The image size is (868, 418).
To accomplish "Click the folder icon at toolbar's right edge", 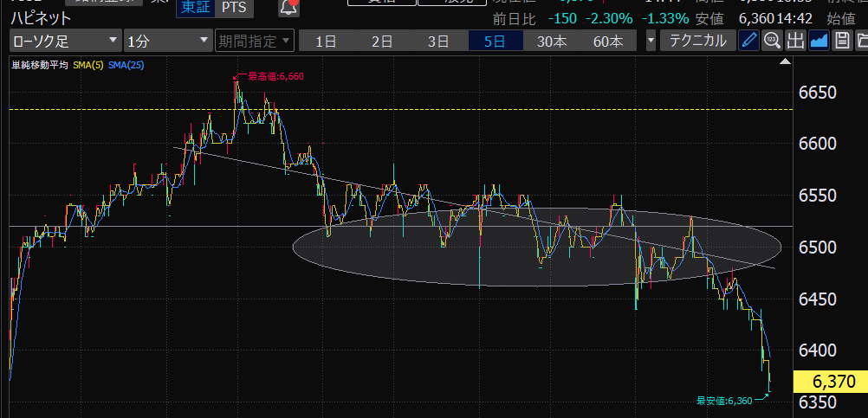I will coord(861,41).
